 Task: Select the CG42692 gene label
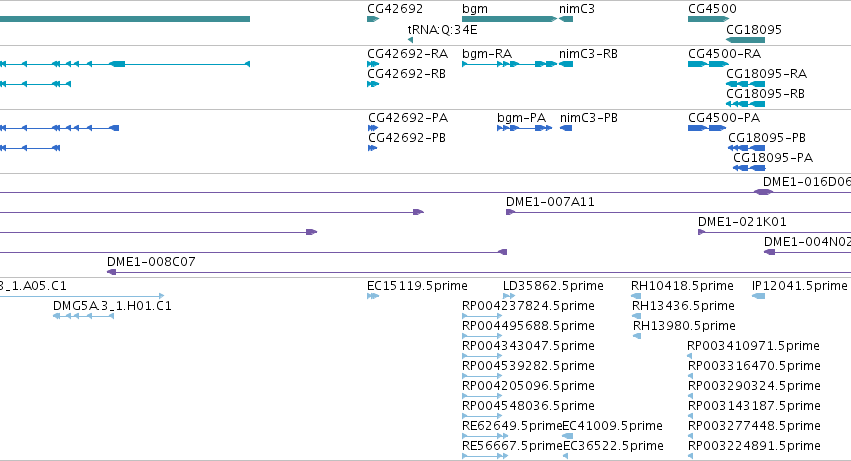(x=395, y=9)
